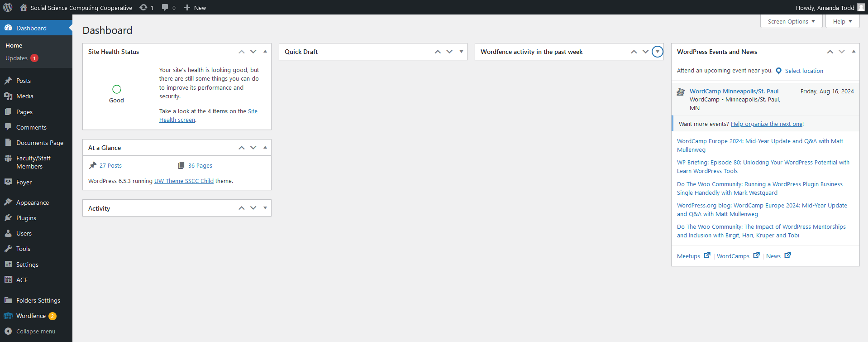
Task: Read WordCamp Europe 2024 Mid-Year Update
Action: coord(760,145)
